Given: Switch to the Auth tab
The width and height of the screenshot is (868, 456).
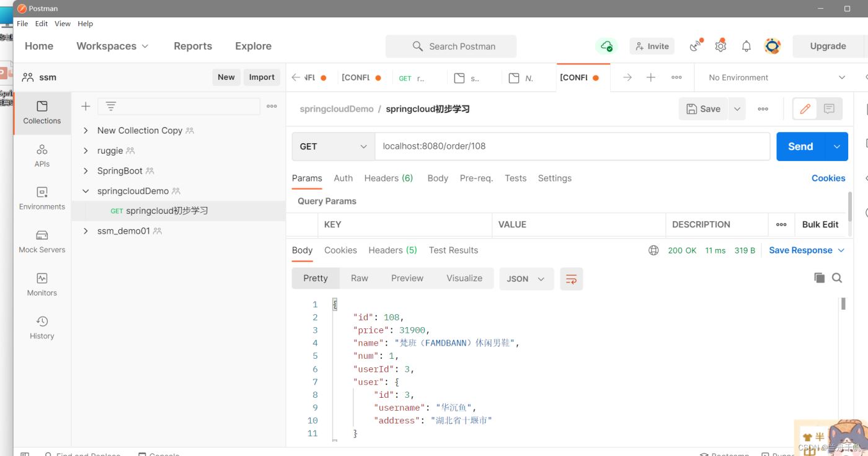Looking at the screenshot, I should [x=343, y=178].
